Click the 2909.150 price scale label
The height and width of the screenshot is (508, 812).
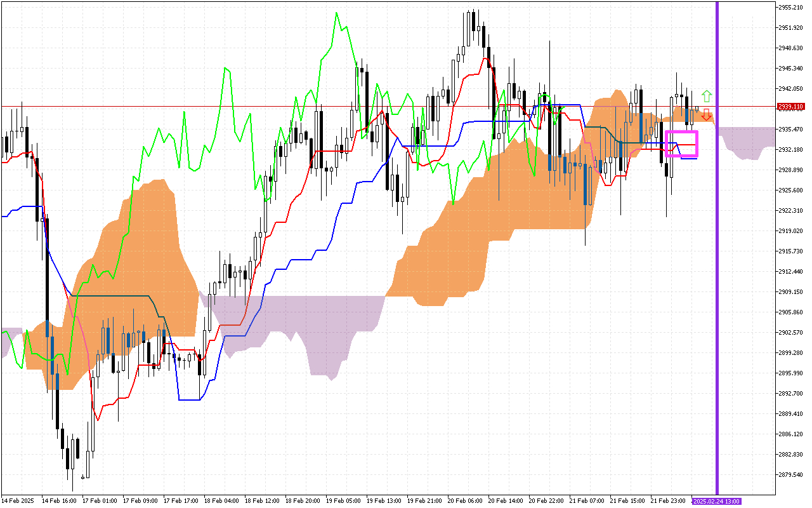[x=791, y=292]
